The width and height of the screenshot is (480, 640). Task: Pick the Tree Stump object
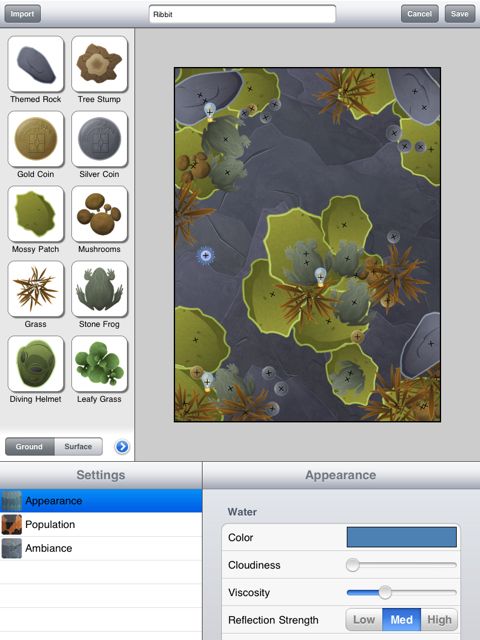click(x=100, y=64)
